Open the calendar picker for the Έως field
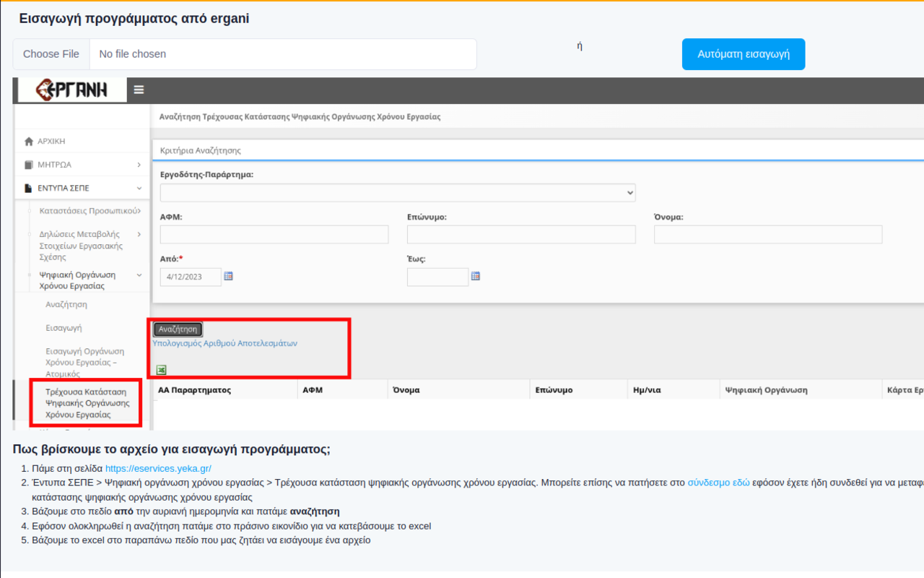The width and height of the screenshot is (924, 578). point(476,276)
